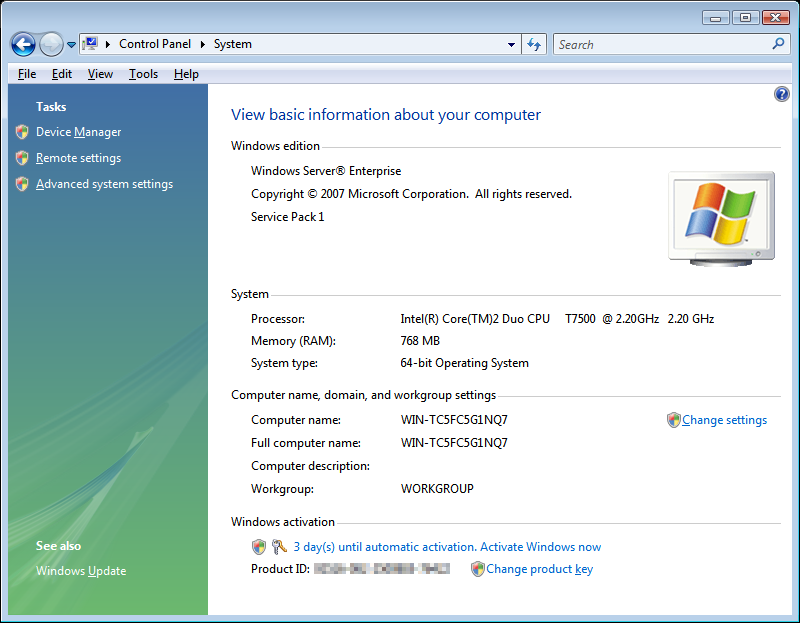Click the Windows logo monitor image
The width and height of the screenshot is (800, 623).
(x=721, y=218)
